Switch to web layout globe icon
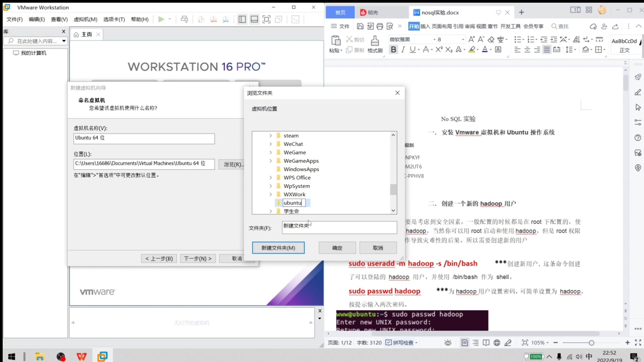Screen dimensions: 644x362 pos(497,343)
